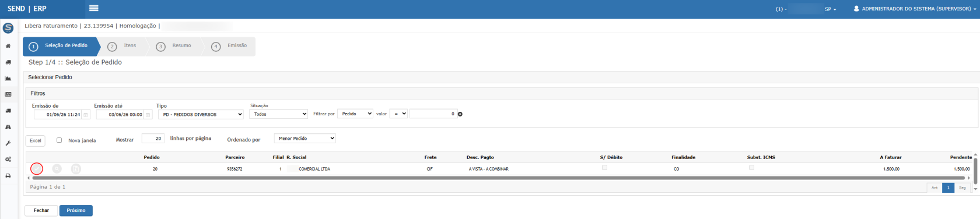Click the user icon beside ADMINISTRADOR DO SISTEMA
This screenshot has height=219, width=980.
[856, 9]
